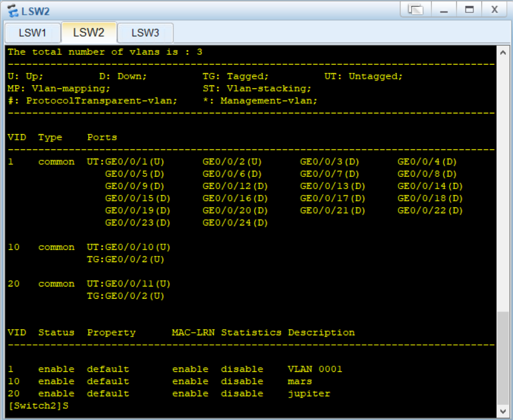Click the 'UT: Untagged;' legend text
The height and width of the screenshot is (420, 513).
pyautogui.click(x=364, y=76)
